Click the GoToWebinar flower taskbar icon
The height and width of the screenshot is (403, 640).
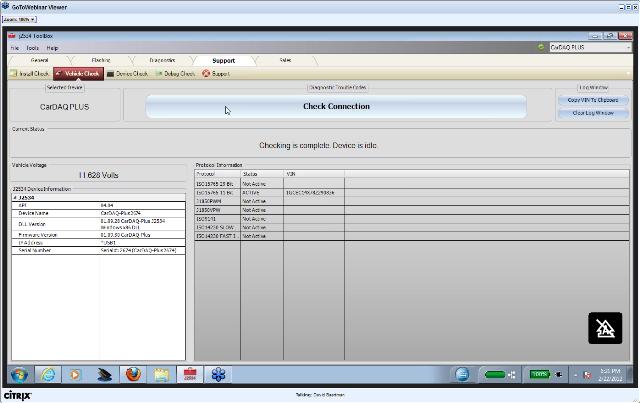218,374
